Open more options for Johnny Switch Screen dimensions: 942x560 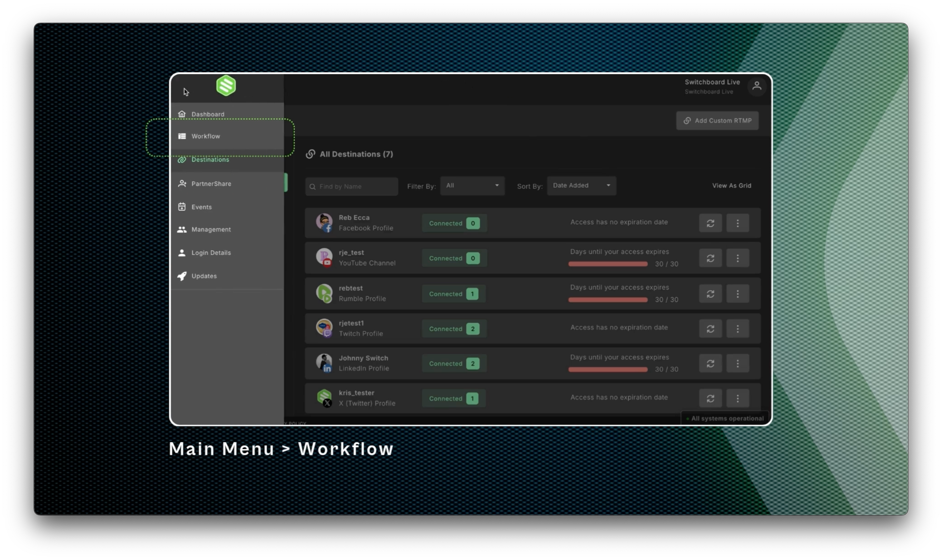737,363
